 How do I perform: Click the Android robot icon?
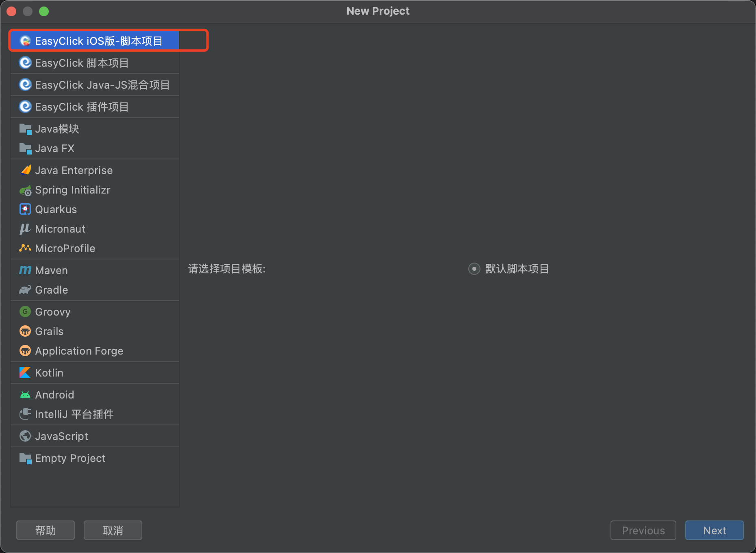tap(25, 394)
